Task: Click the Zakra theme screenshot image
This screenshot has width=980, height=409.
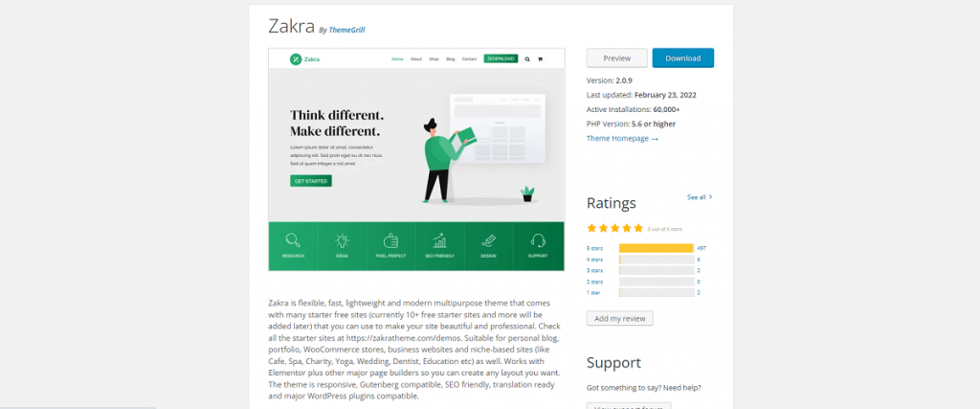Action: [416, 159]
